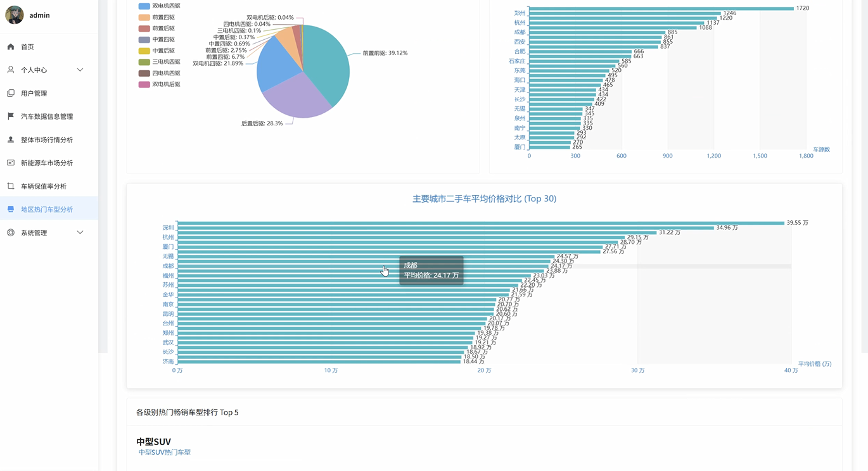The width and height of the screenshot is (868, 471).
Task: Click the source-count bar labeled 1720
Action: point(661,8)
